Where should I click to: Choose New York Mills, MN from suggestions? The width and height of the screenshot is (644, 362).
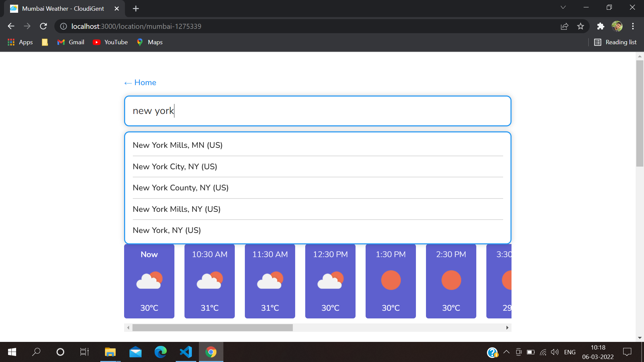(177, 145)
